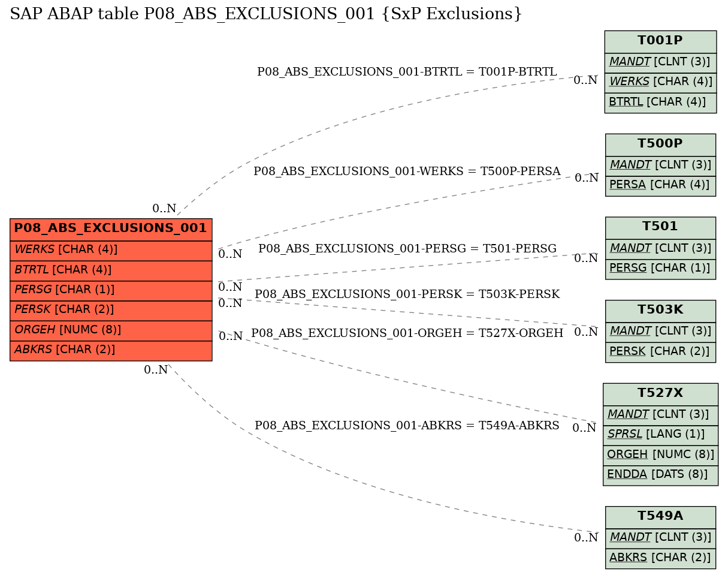This screenshot has height=575, width=728.
Task: Click ABKRS [CHAR (2)] field in T549A
Action: click(x=660, y=559)
